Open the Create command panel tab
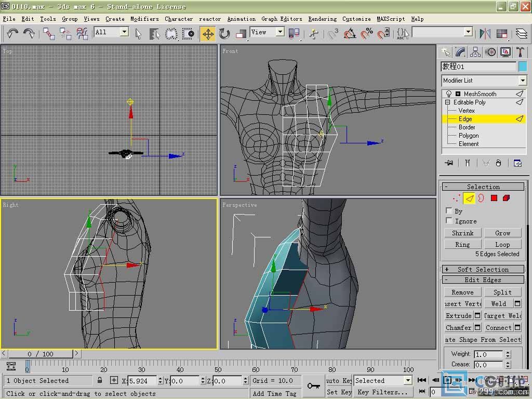Image resolution: width=532 pixels, height=399 pixels. coord(445,52)
